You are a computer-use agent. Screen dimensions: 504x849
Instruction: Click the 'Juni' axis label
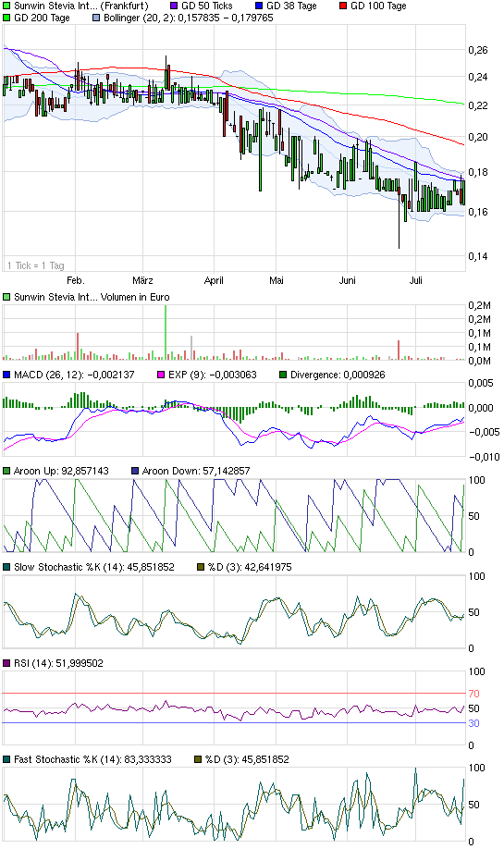(348, 280)
